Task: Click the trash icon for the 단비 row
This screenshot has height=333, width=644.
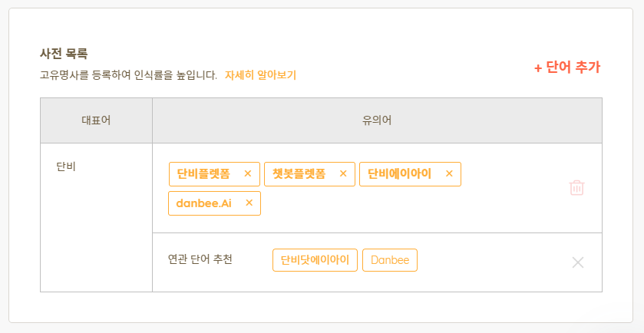Action: tap(576, 188)
